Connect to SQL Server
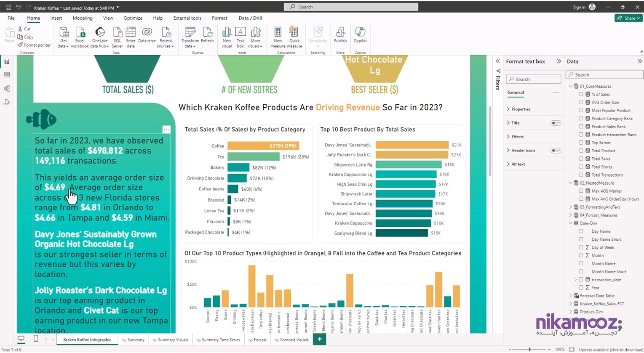Viewport: 644px width, 353px height. click(118, 37)
